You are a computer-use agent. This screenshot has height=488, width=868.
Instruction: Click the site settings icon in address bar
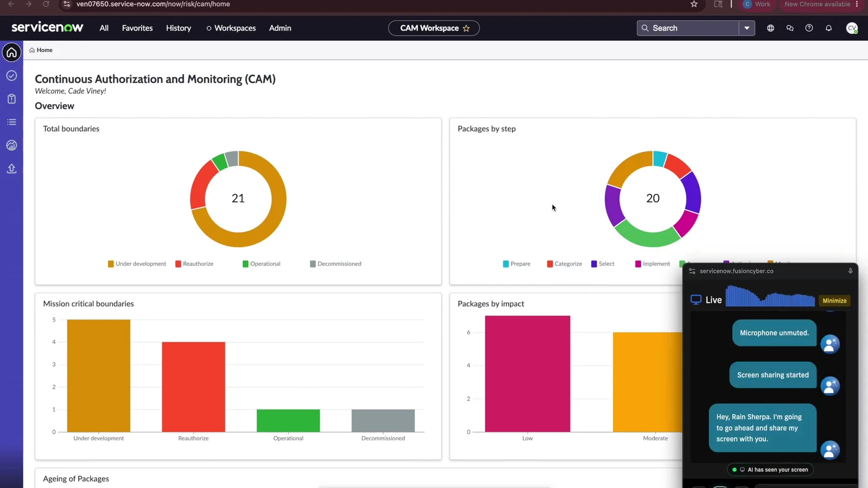(67, 4)
